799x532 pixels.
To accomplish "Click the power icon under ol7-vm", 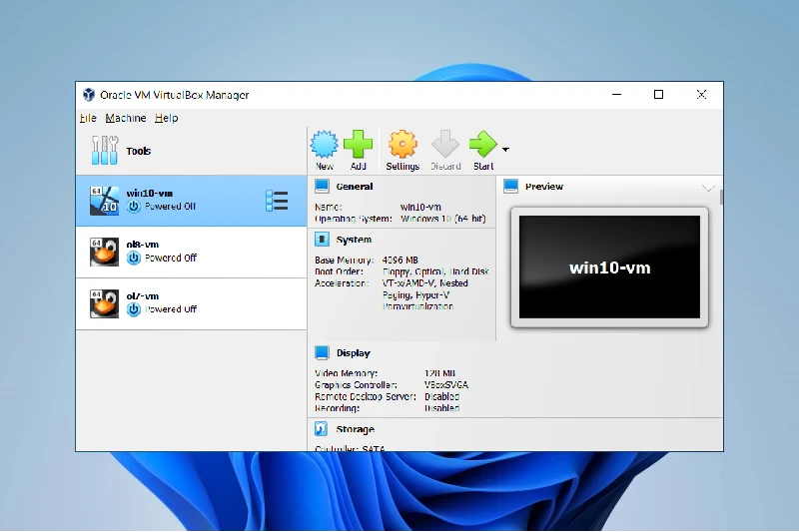I will click(x=134, y=309).
